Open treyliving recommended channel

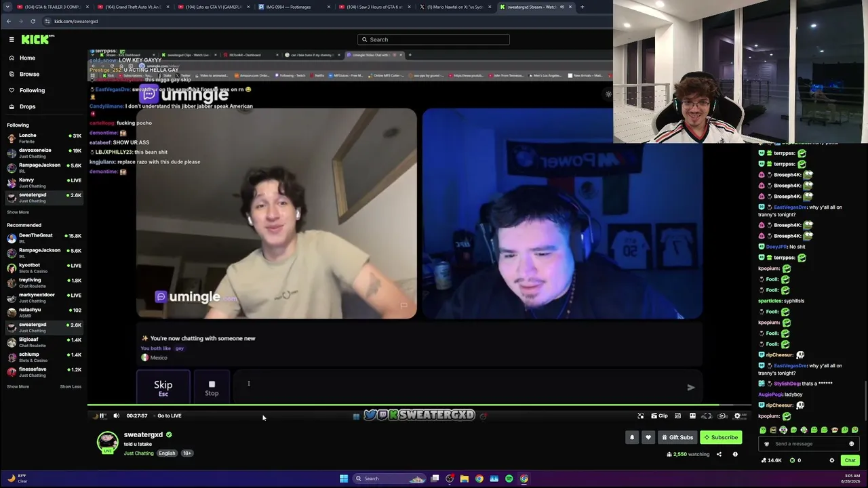(x=43, y=283)
